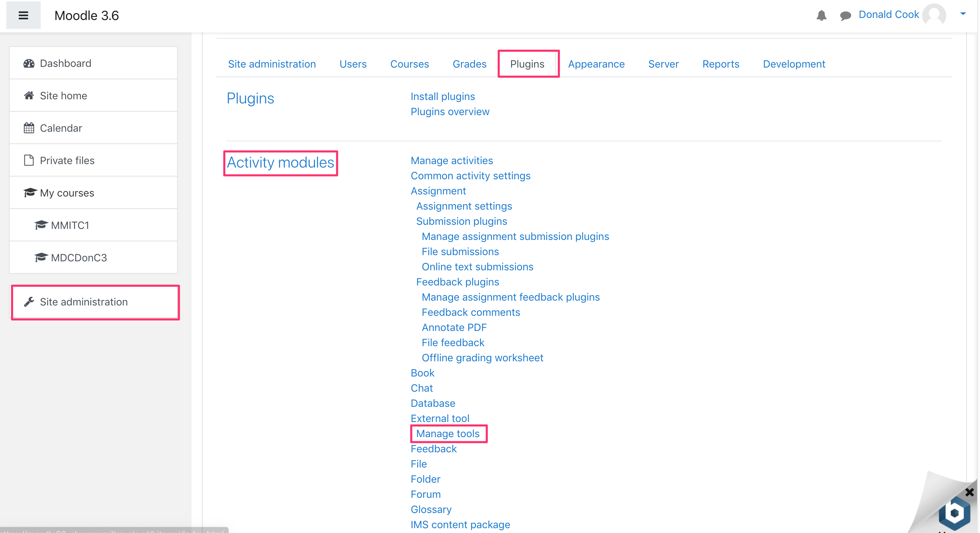The height and width of the screenshot is (533, 980).
Task: Open Manage assignment feedback plugins
Action: pyautogui.click(x=511, y=297)
